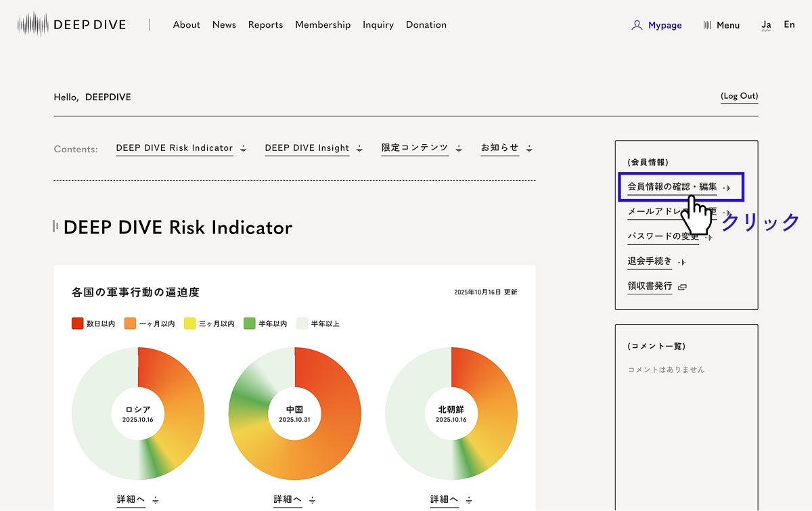Open 詳細へ under the 北朝鮮 chart
The height and width of the screenshot is (511, 812).
click(x=444, y=499)
